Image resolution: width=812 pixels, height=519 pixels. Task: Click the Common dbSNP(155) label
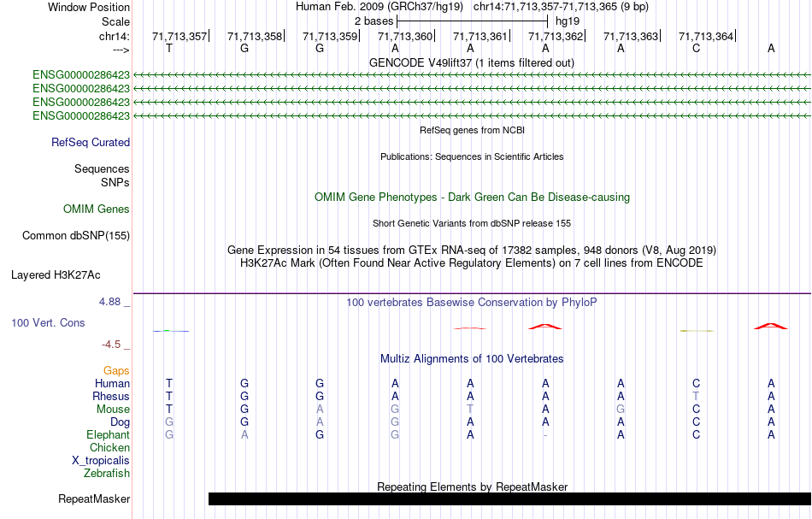point(76,236)
